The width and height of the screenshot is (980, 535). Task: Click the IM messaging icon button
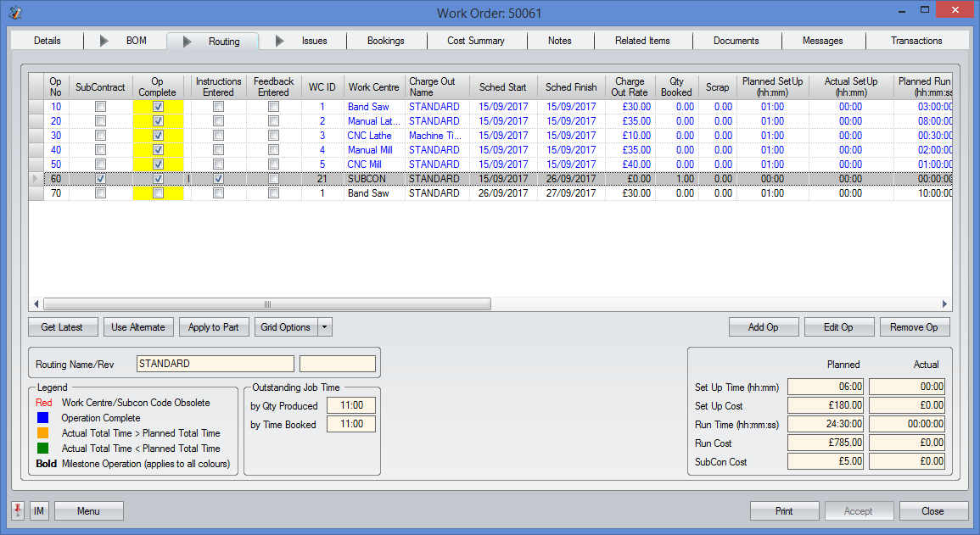(39, 510)
